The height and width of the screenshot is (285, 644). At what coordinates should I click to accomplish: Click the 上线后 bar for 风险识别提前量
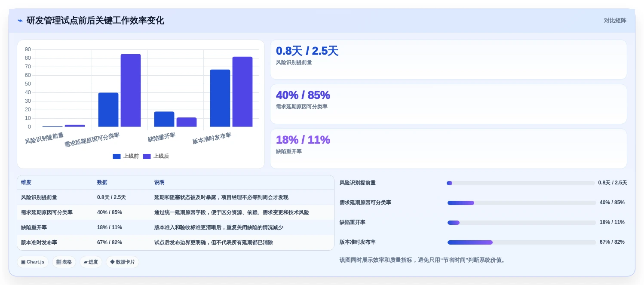pos(75,126)
